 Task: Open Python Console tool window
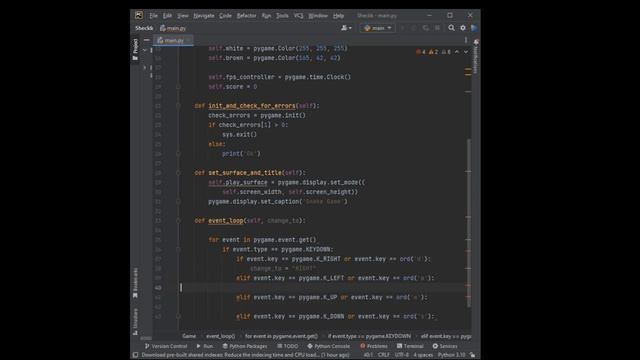[x=329, y=346]
